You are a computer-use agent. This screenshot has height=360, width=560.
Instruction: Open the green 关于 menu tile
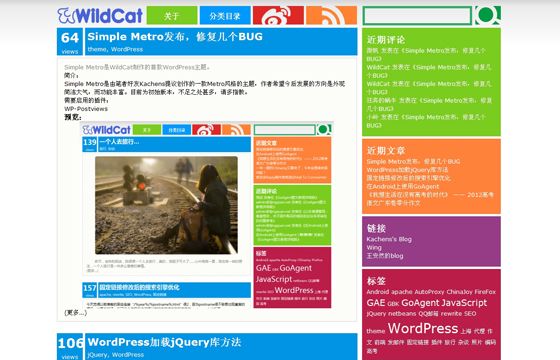(172, 15)
